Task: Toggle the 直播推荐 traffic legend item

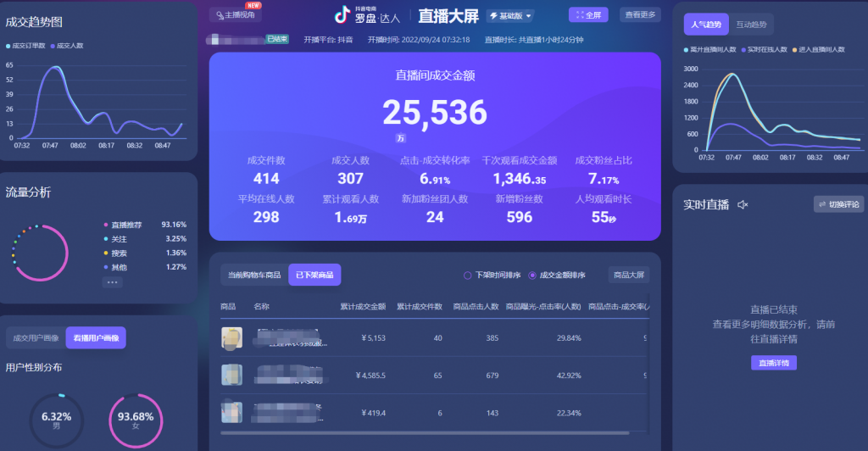Action: [123, 225]
